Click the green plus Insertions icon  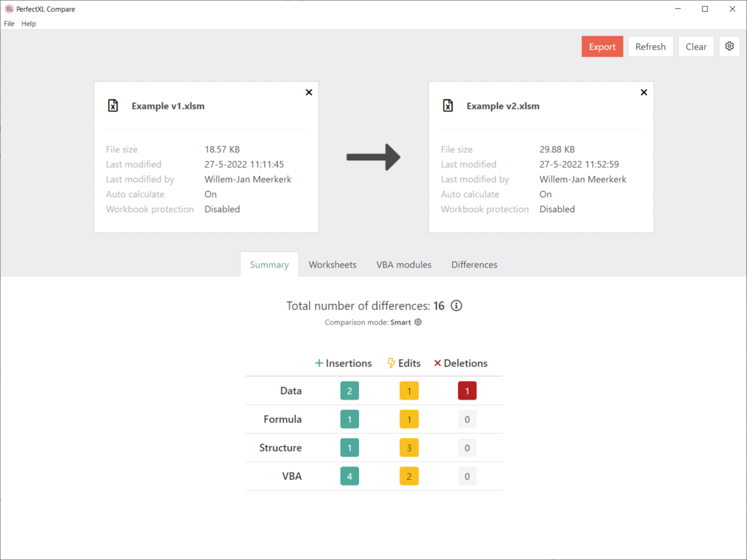pyautogui.click(x=319, y=362)
